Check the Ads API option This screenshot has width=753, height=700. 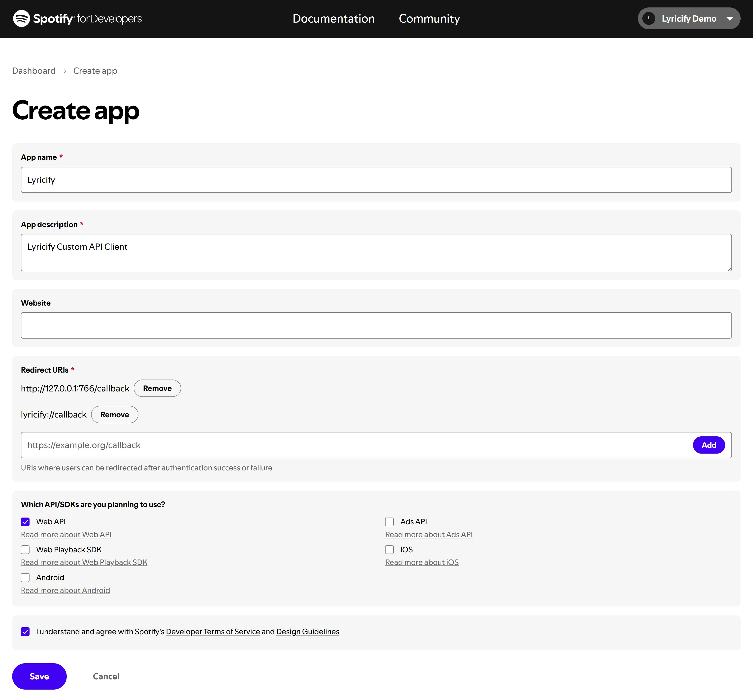(x=389, y=522)
